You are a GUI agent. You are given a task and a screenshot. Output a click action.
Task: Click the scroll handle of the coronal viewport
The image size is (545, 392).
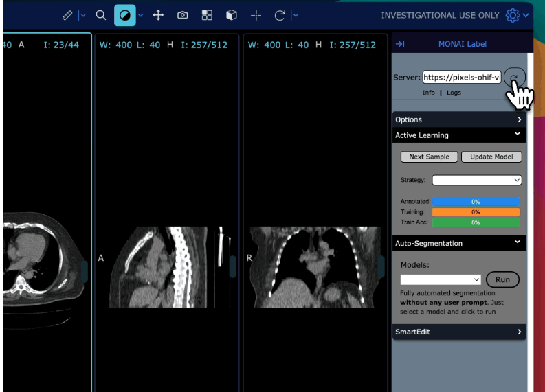pos(381,266)
